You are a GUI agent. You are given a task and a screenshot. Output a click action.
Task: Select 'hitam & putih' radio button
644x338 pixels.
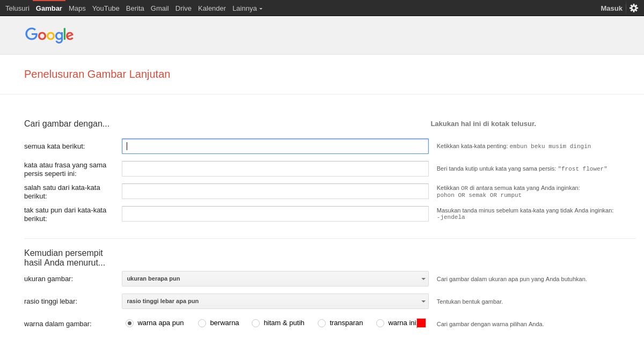click(x=255, y=323)
